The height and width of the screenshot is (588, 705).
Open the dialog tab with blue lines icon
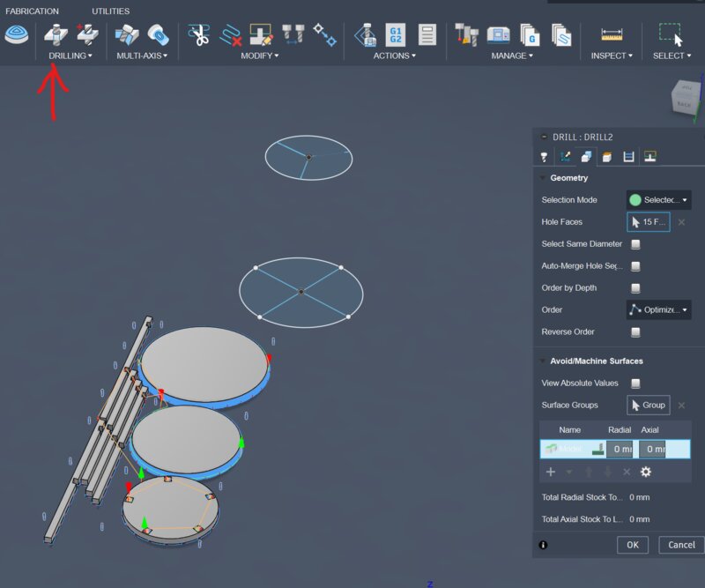point(628,157)
